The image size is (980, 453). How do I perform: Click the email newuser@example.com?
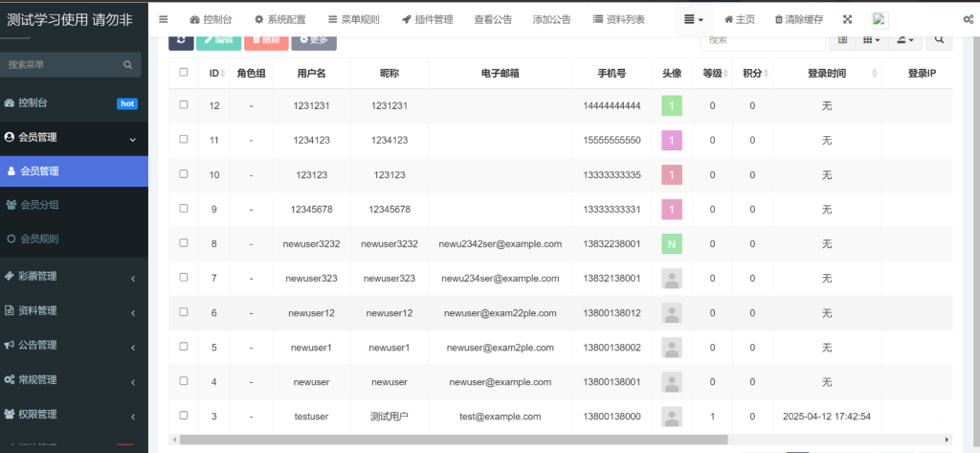coord(500,382)
